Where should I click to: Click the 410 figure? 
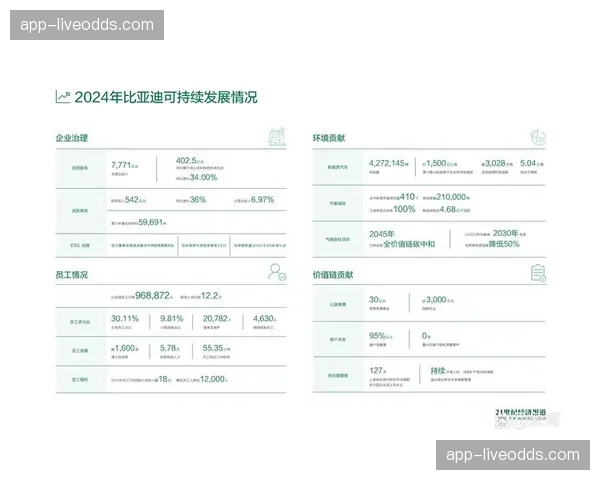(x=407, y=197)
